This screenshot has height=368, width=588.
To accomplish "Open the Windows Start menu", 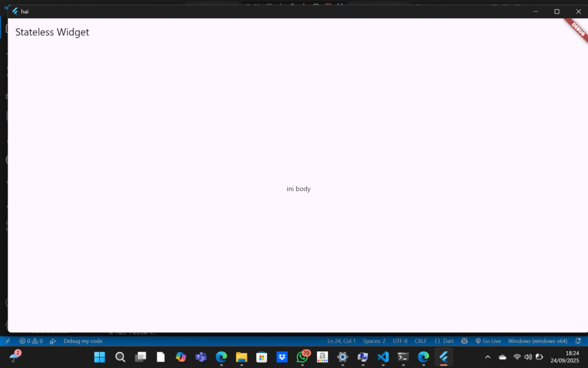I will (100, 357).
